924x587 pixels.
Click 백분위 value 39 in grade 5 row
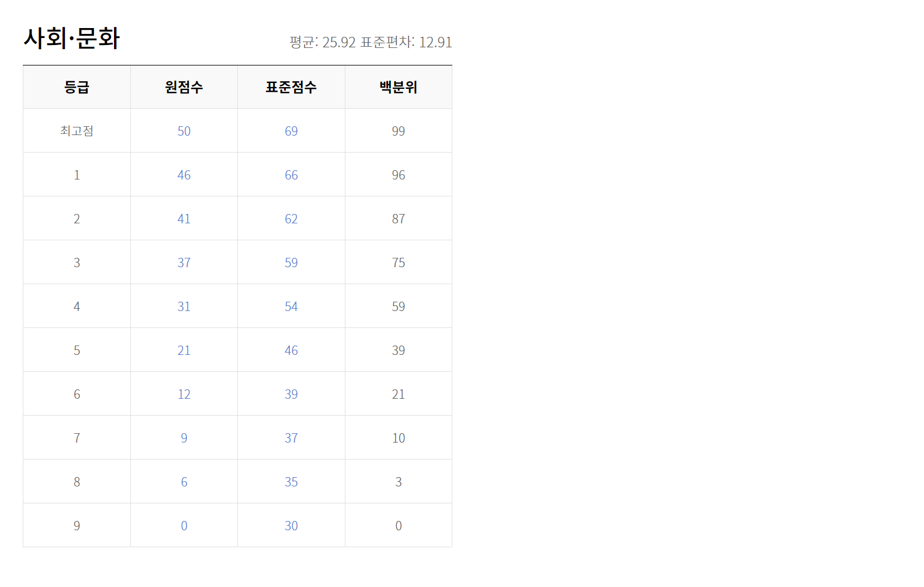[399, 350]
